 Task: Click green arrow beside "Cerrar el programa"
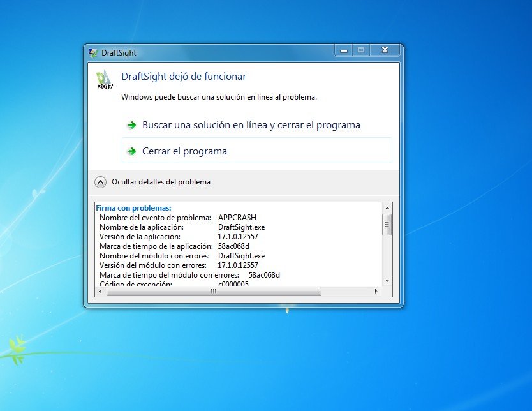[x=131, y=151]
